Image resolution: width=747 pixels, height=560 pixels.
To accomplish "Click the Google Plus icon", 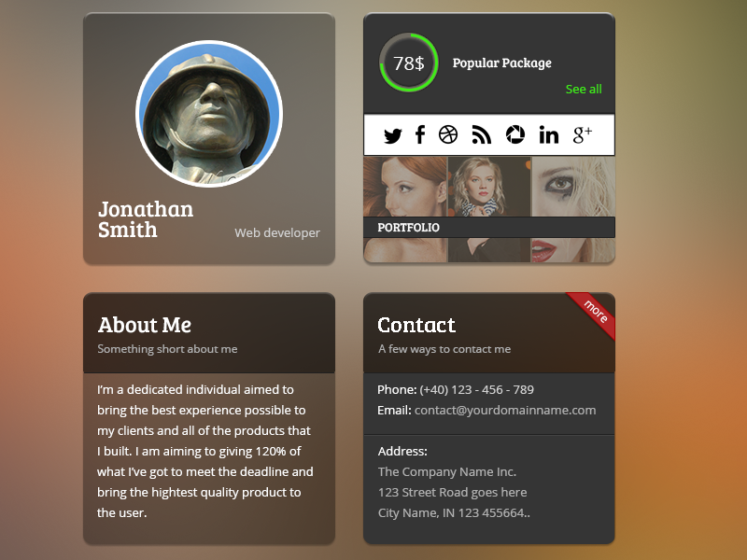I will point(582,134).
